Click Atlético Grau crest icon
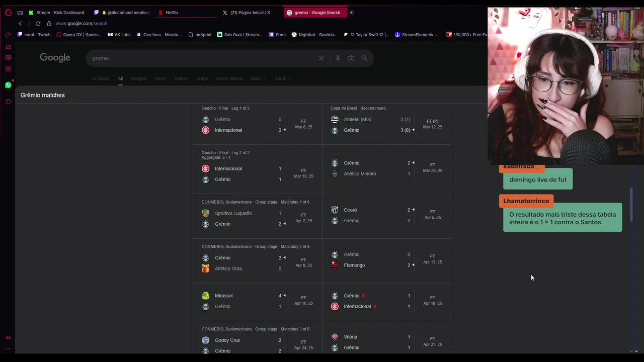Viewport: 644px width, 362px height. tap(205, 268)
